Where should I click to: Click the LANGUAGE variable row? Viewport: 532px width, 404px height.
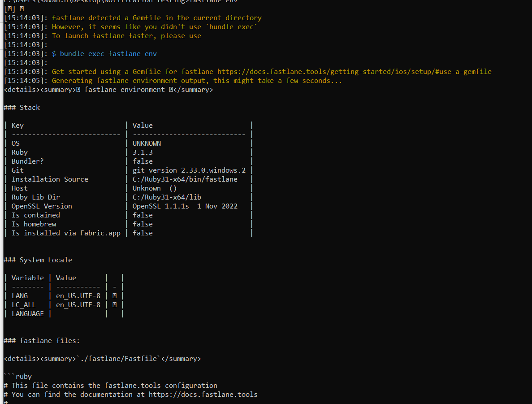27,313
